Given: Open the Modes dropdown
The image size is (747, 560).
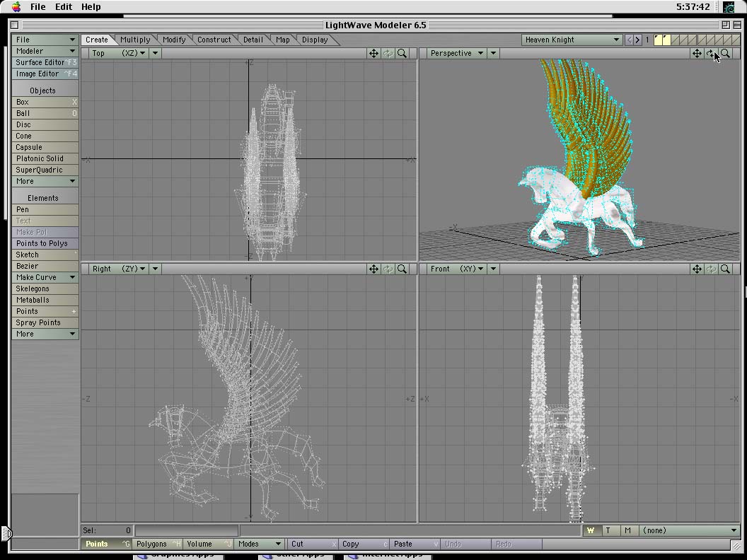Looking at the screenshot, I should click(x=259, y=544).
